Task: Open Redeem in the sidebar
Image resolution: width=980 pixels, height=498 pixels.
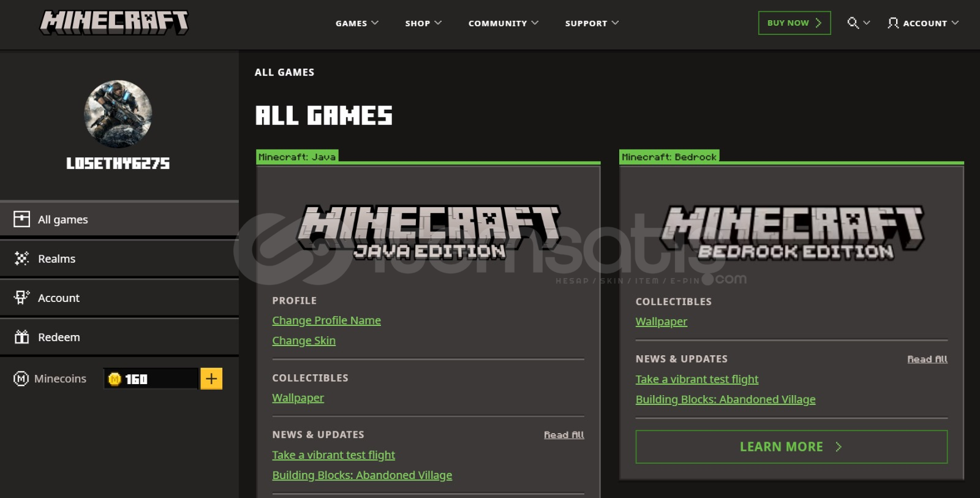Action: tap(119, 337)
